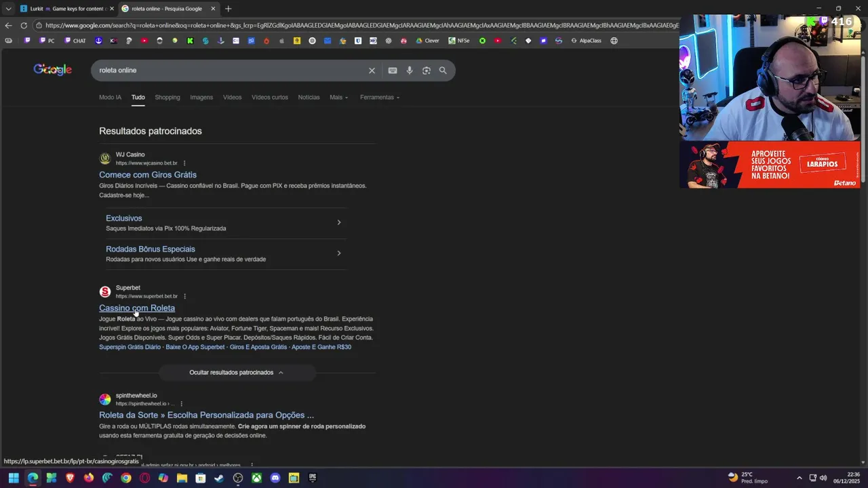Screen dimensions: 868x488
Task: Open volume control in system tray
Action: (823, 478)
